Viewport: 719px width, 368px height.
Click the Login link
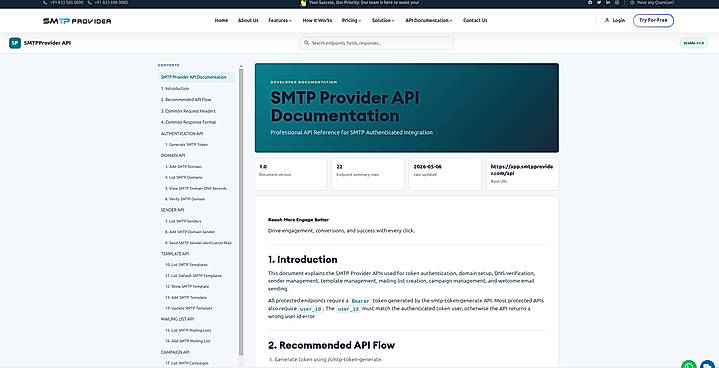619,21
